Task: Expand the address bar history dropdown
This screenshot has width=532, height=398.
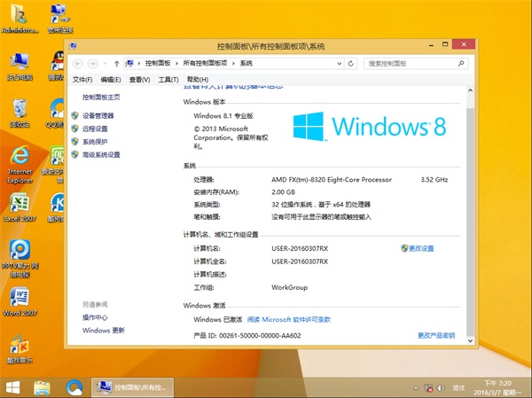Action: [339, 64]
